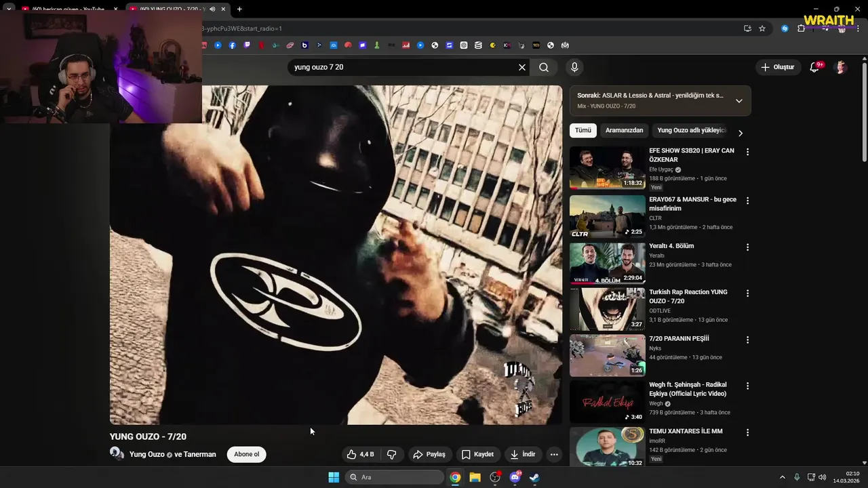Open the Yung Ouzo channel avatar
The image size is (868, 488).
point(117,454)
